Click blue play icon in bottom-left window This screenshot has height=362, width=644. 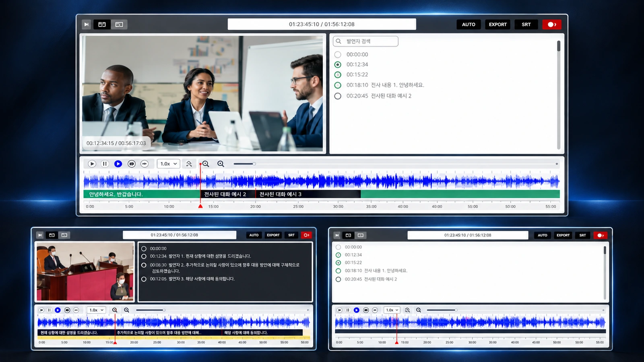(58, 310)
